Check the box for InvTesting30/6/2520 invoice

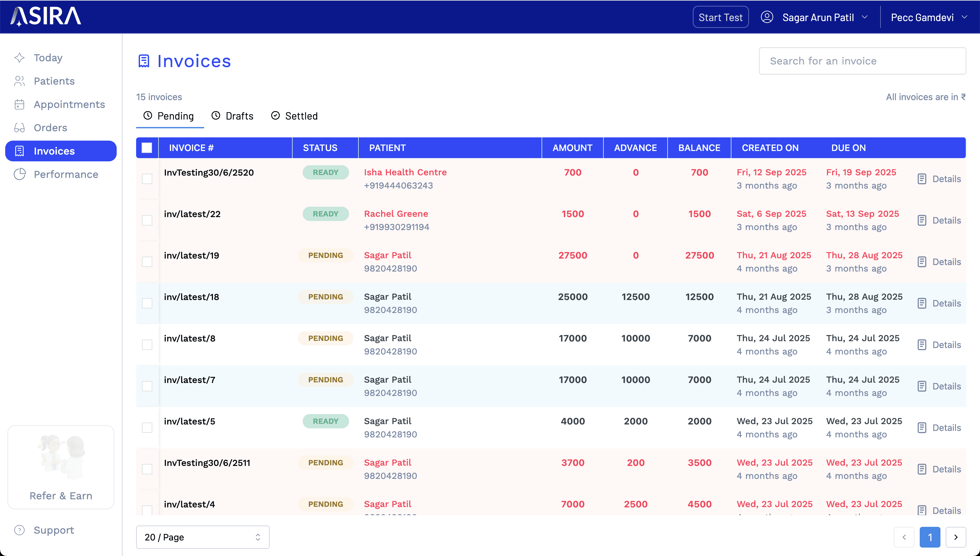147,179
